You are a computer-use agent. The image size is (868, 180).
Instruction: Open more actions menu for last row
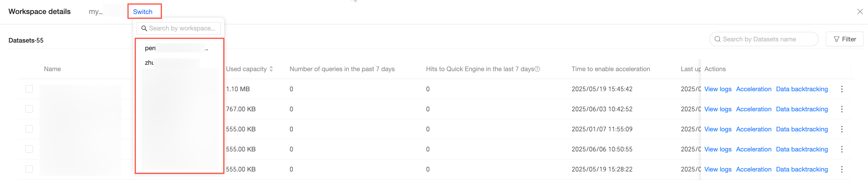point(841,169)
